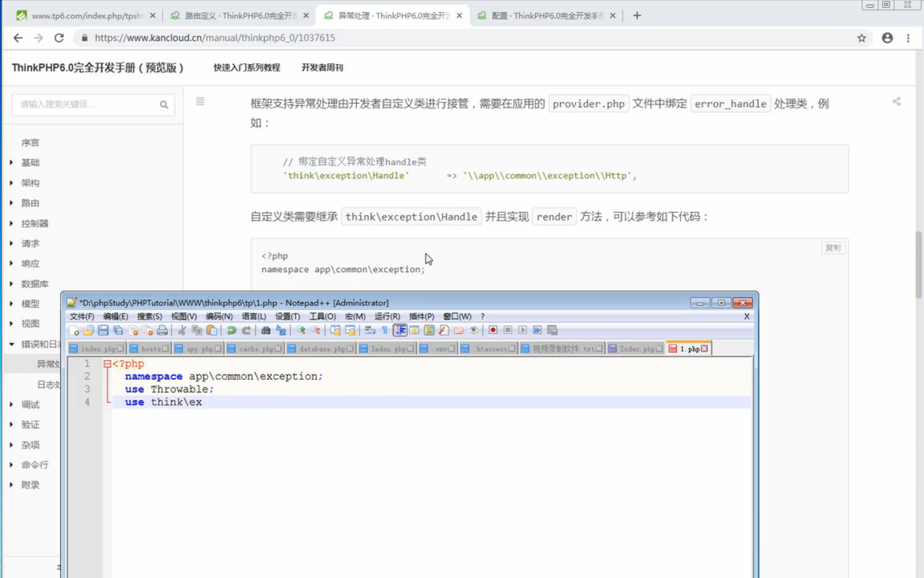Viewport: 924px width, 578px height.
Task: Open 开发者周刊 link
Action: click(322, 68)
